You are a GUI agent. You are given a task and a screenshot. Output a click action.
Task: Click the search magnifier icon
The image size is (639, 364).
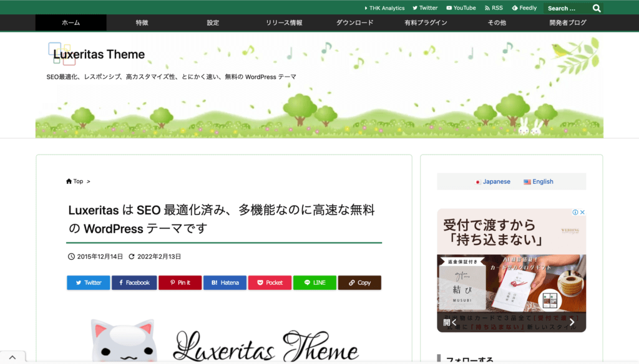click(597, 8)
